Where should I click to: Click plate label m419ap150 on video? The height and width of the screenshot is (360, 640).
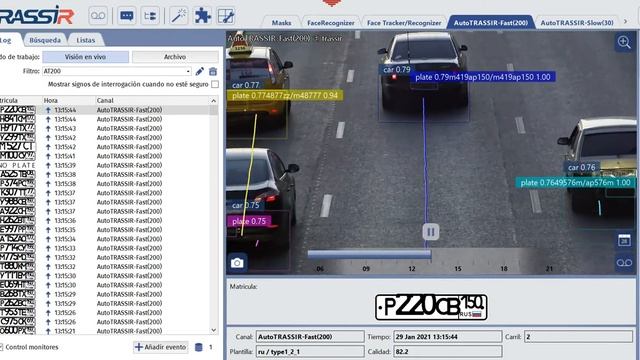click(483, 77)
